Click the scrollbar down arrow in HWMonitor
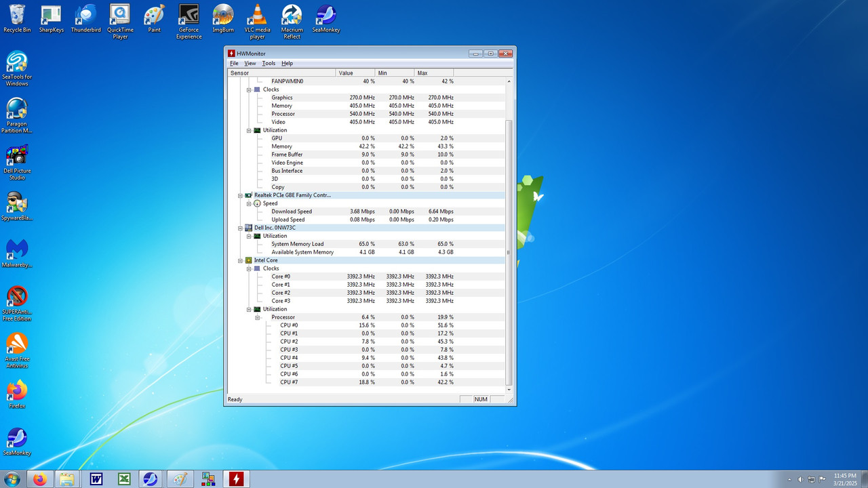Image resolution: width=868 pixels, height=488 pixels. [x=509, y=390]
